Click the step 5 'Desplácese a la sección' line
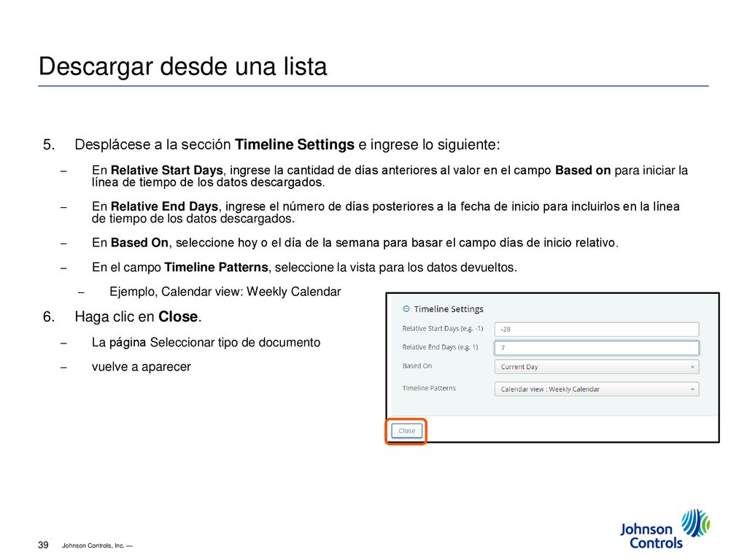This screenshot has height=560, width=747. pos(287,145)
